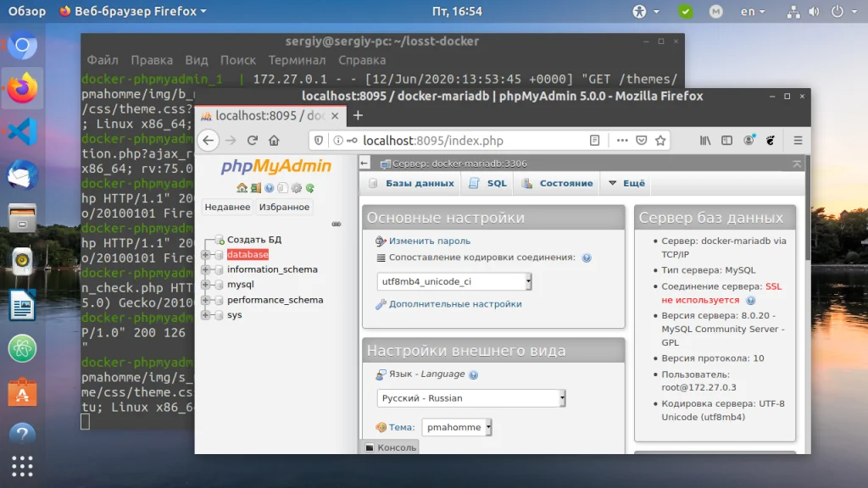The image size is (868, 488).
Task: Open new tab with plus button
Action: [x=359, y=115]
